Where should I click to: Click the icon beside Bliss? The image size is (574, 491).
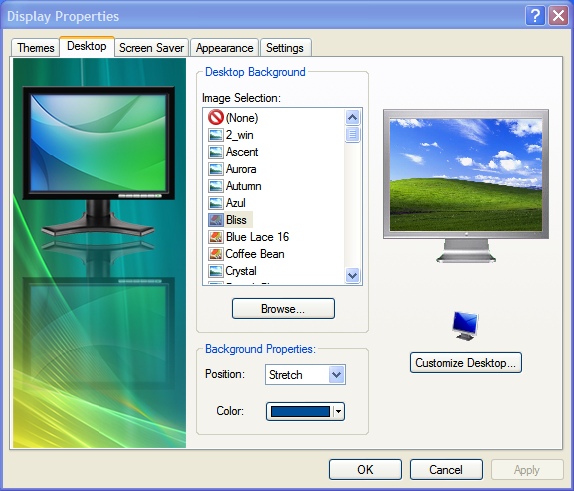tap(216, 220)
